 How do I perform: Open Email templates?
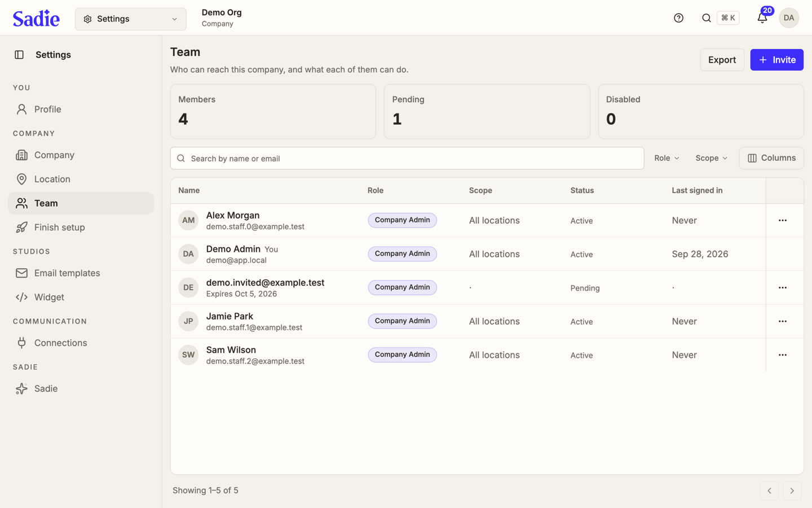pos(81,273)
